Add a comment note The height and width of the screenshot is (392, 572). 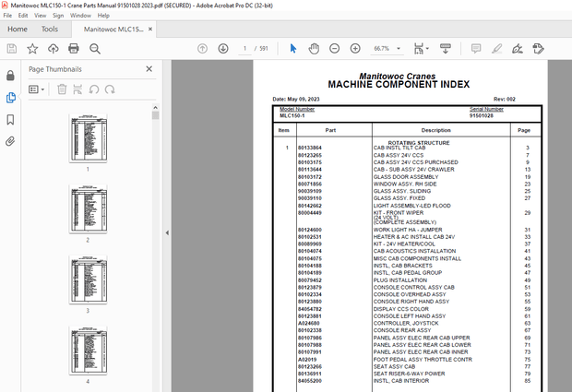476,49
